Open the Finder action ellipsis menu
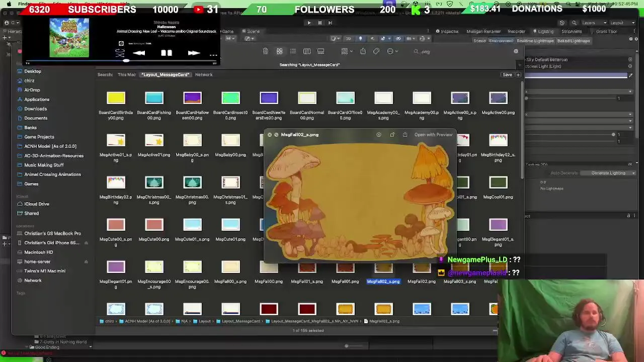The image size is (644, 362). tap(392, 51)
